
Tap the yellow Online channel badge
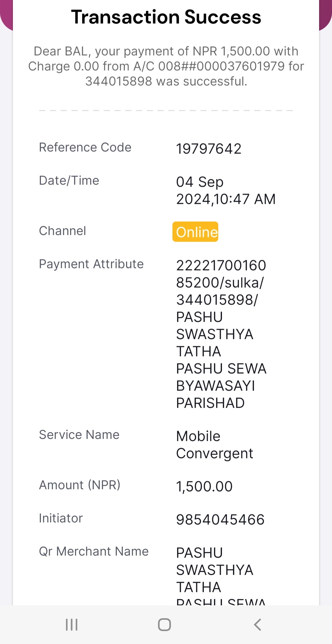195,232
